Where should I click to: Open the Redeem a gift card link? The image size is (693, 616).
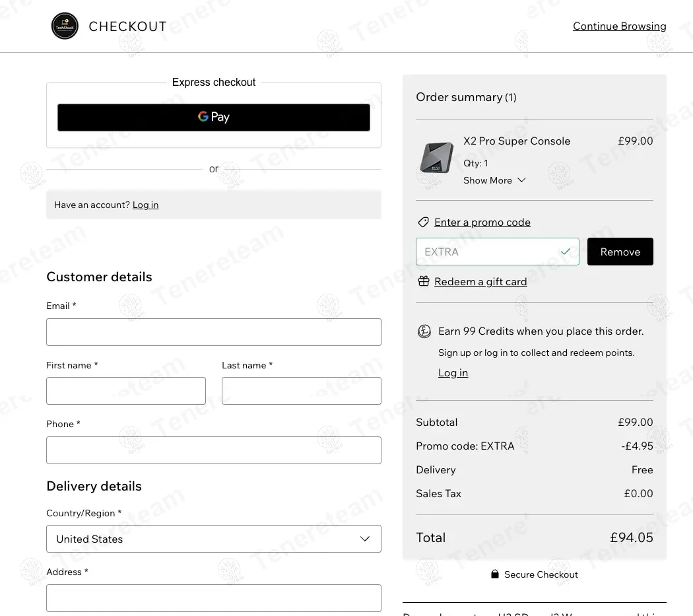point(480,282)
